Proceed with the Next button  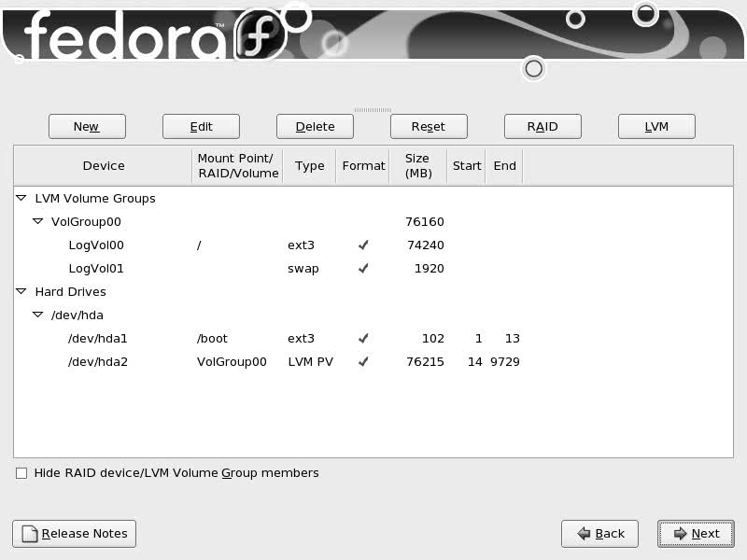tap(696, 534)
